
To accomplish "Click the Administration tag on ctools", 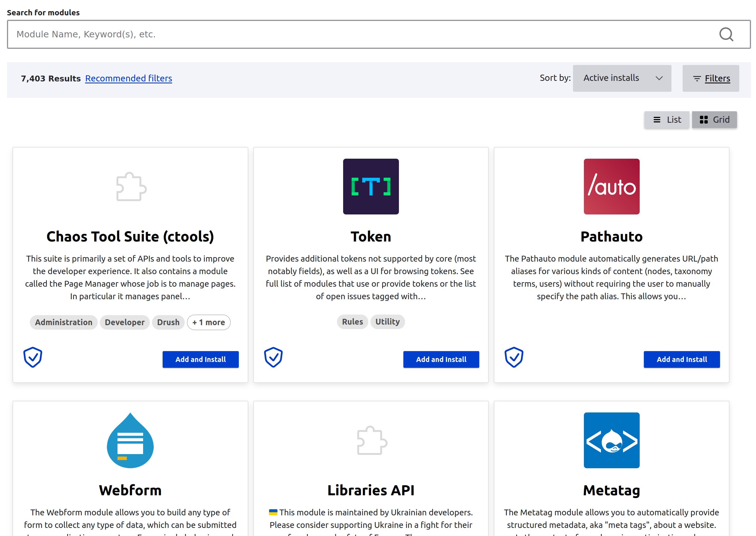I will pos(64,322).
